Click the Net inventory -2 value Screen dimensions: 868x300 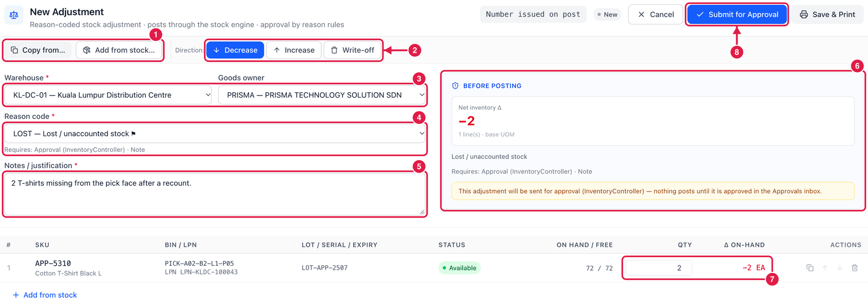[467, 121]
